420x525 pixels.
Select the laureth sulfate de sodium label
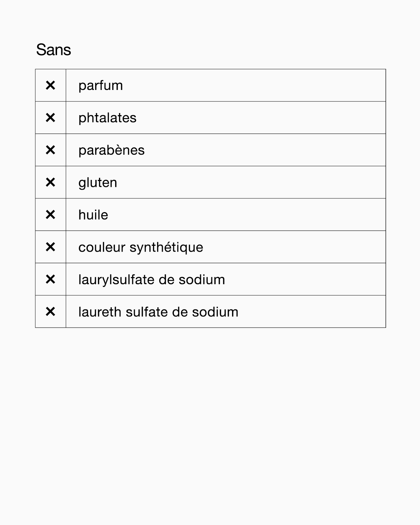pyautogui.click(x=158, y=312)
